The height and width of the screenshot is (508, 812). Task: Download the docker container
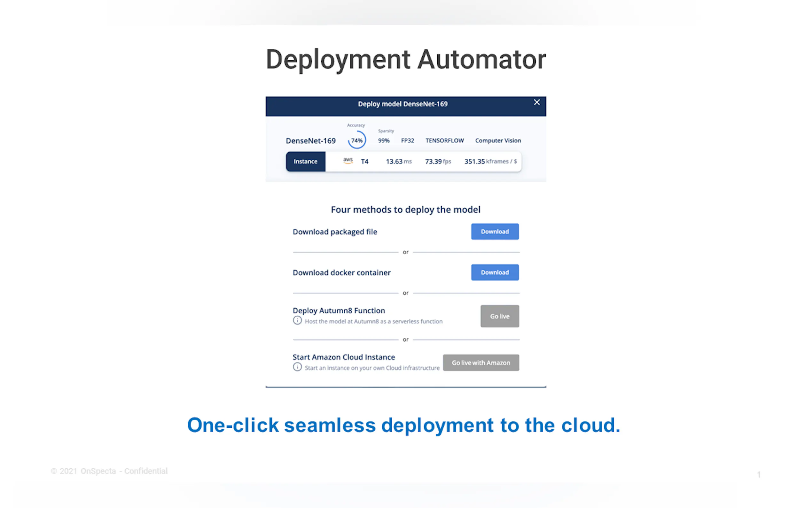tap(495, 273)
